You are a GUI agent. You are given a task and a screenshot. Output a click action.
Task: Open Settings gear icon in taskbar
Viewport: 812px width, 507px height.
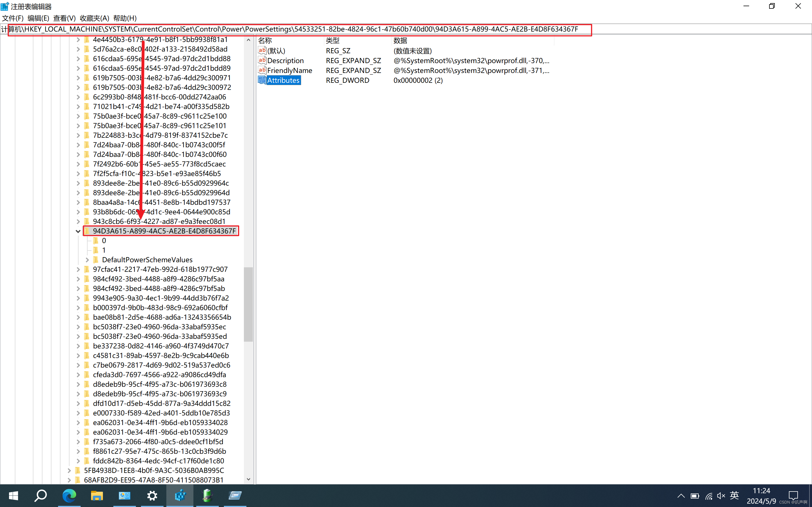[152, 495]
